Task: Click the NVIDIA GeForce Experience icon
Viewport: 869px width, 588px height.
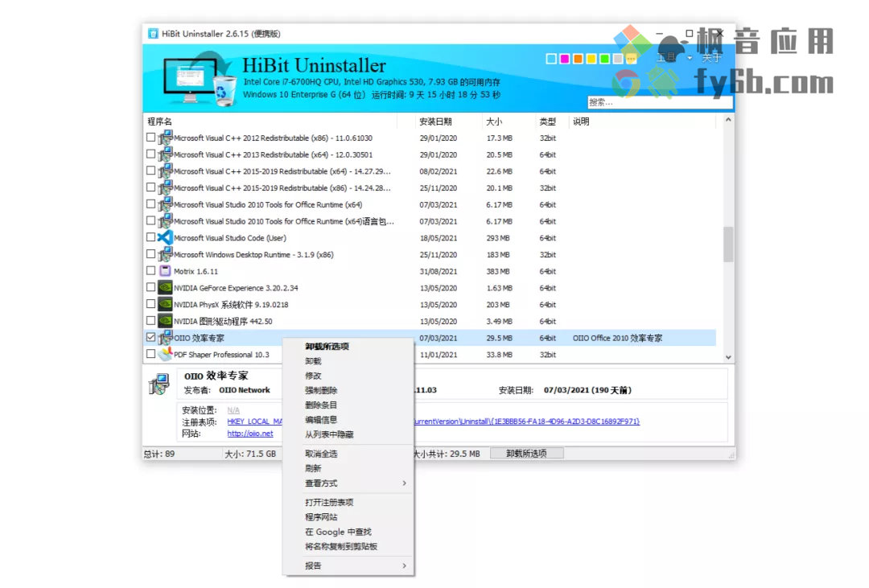Action: tap(165, 288)
